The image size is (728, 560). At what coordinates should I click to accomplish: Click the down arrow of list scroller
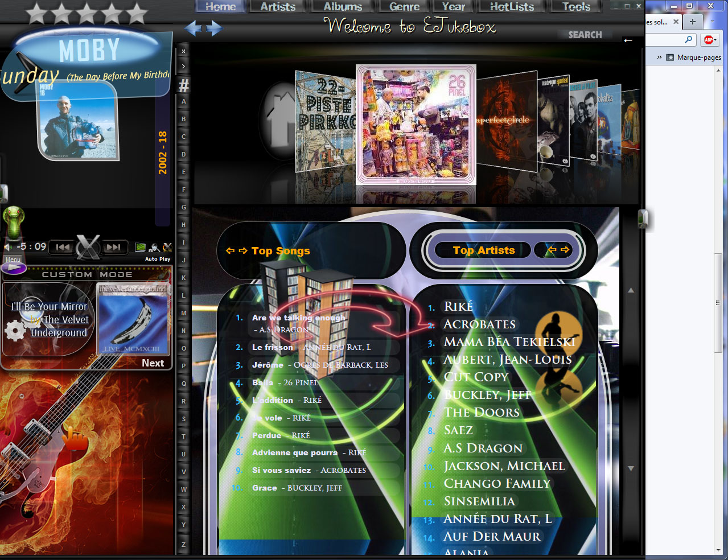tap(631, 468)
